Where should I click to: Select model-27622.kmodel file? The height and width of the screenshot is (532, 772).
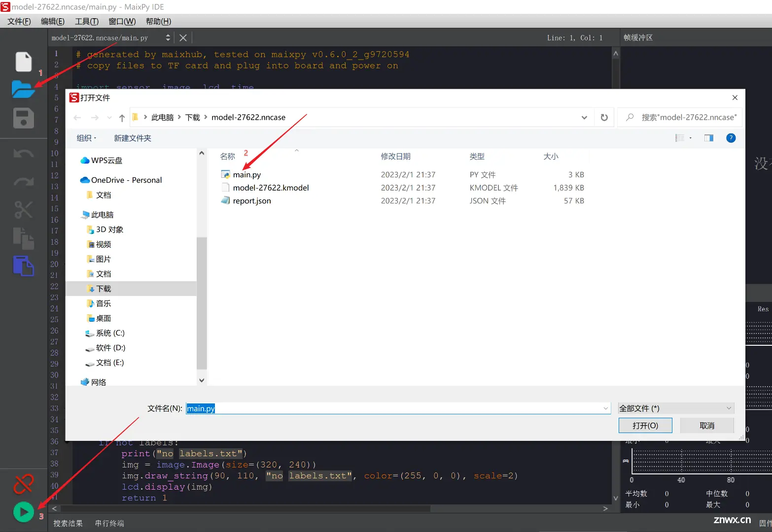coord(271,188)
